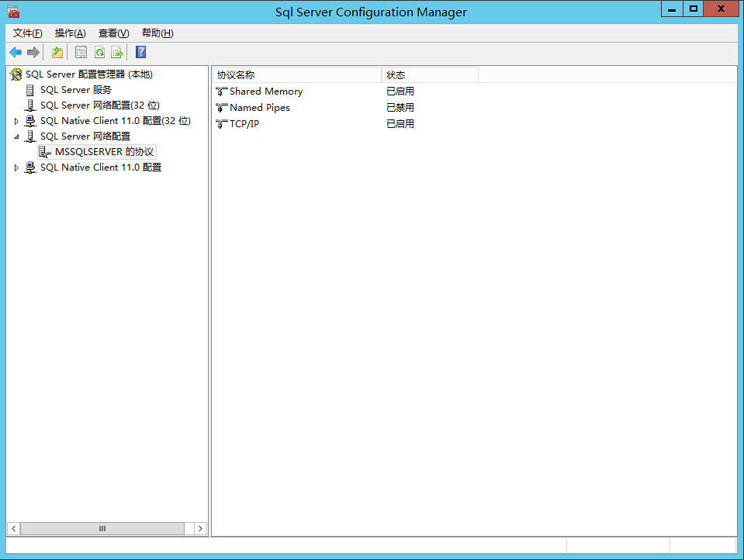
Task: Select SQL Server 网络配置(32 位) label
Action: pyautogui.click(x=99, y=105)
